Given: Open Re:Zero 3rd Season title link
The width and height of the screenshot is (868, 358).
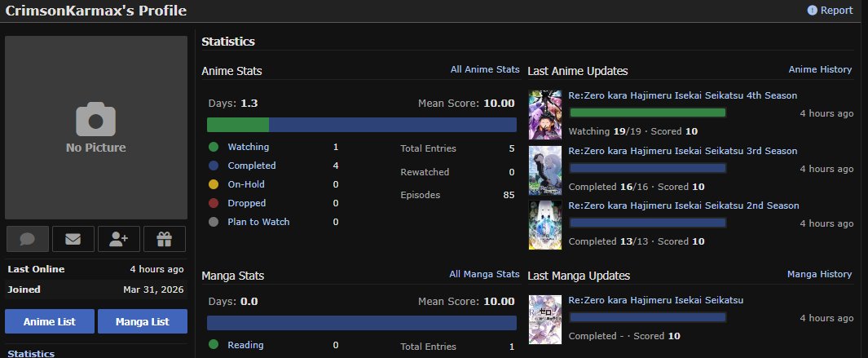Looking at the screenshot, I should 682,151.
